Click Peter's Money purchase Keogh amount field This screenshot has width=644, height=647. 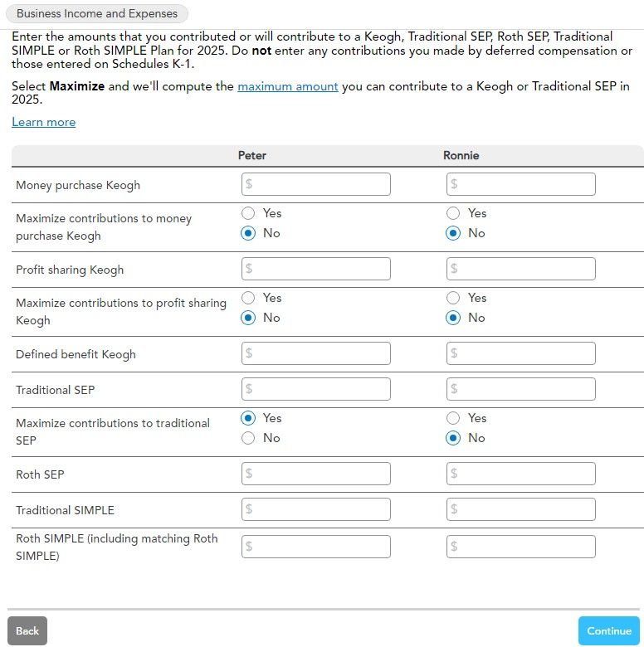click(315, 184)
